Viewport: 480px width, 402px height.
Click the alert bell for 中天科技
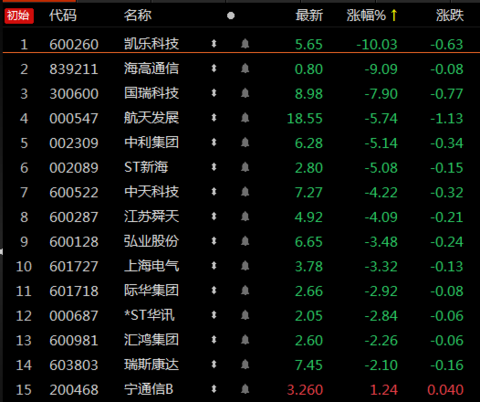(245, 192)
